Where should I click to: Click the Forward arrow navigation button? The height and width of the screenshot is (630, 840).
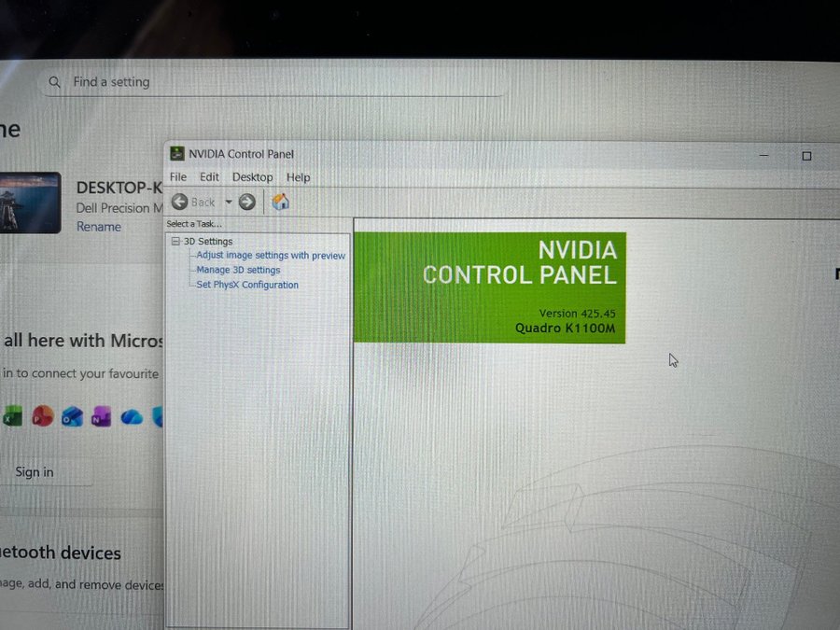(247, 202)
